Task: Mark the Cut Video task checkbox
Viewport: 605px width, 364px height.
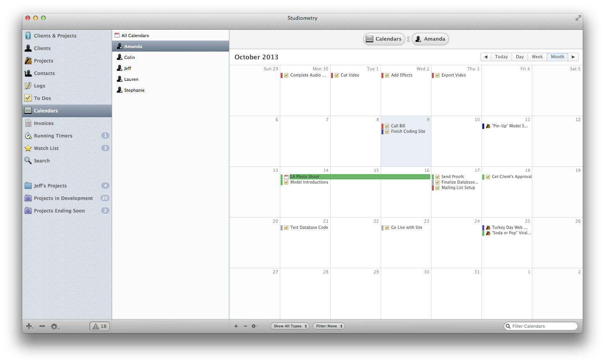Action: point(337,75)
